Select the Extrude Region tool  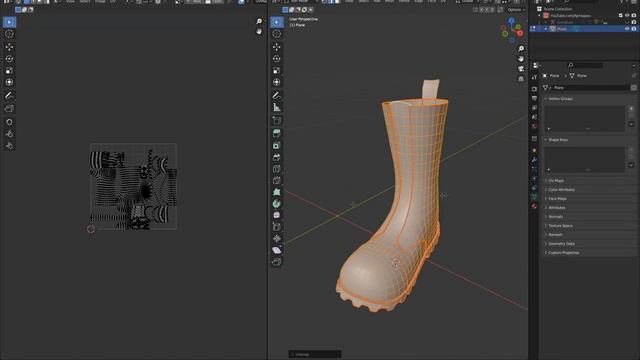pos(277,133)
